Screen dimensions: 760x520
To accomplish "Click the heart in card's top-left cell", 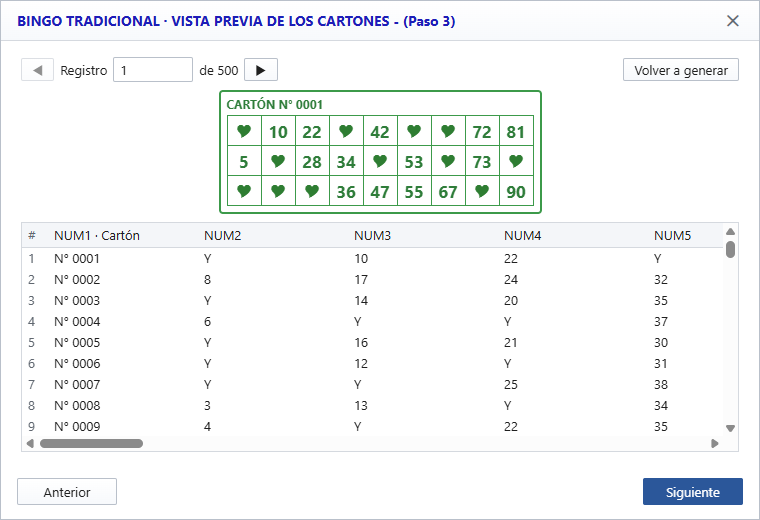I will click(x=244, y=131).
